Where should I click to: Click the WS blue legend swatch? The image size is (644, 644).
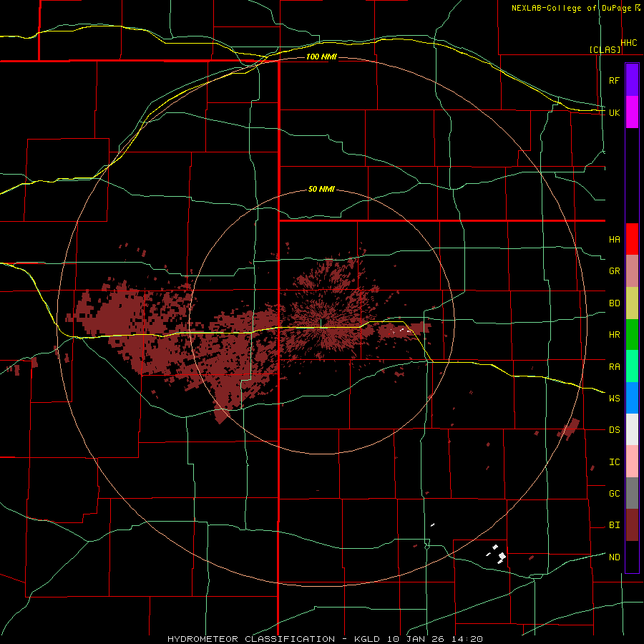(632, 398)
